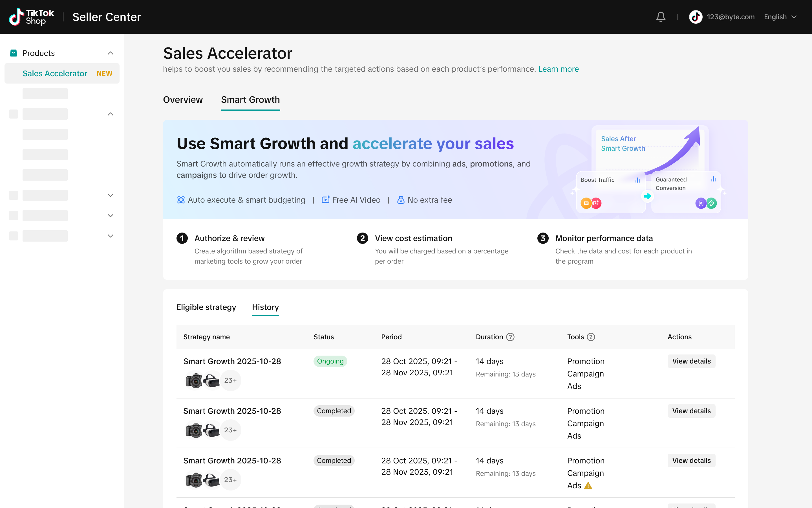The height and width of the screenshot is (508, 812).
Task: Expand the last sidebar section chevron
Action: [111, 236]
